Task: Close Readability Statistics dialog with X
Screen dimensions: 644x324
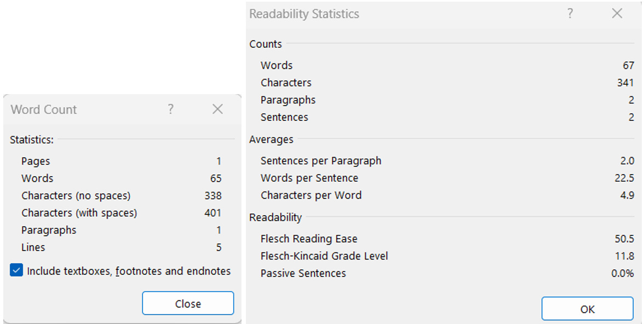Action: coord(617,14)
